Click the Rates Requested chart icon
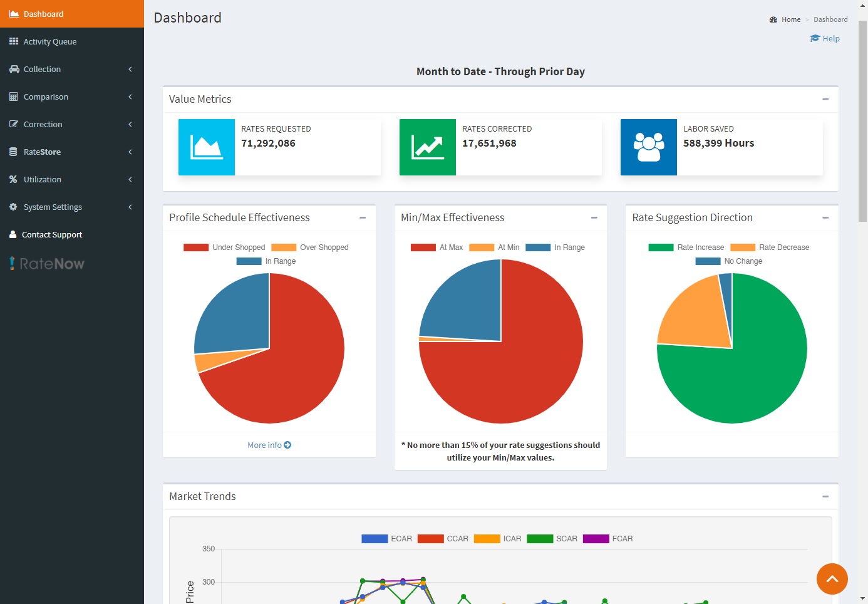The height and width of the screenshot is (604, 868). coord(207,147)
